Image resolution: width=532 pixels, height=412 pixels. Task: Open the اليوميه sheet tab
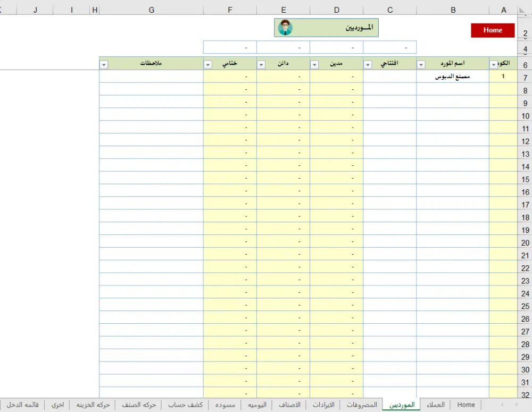257,405
